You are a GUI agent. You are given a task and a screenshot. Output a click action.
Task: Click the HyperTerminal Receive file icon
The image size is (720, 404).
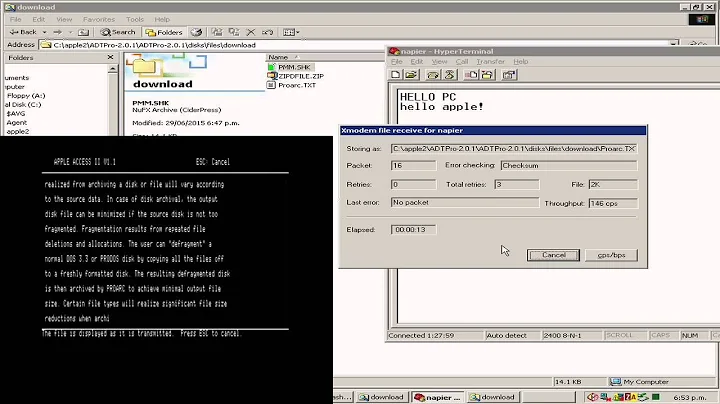tap(487, 75)
